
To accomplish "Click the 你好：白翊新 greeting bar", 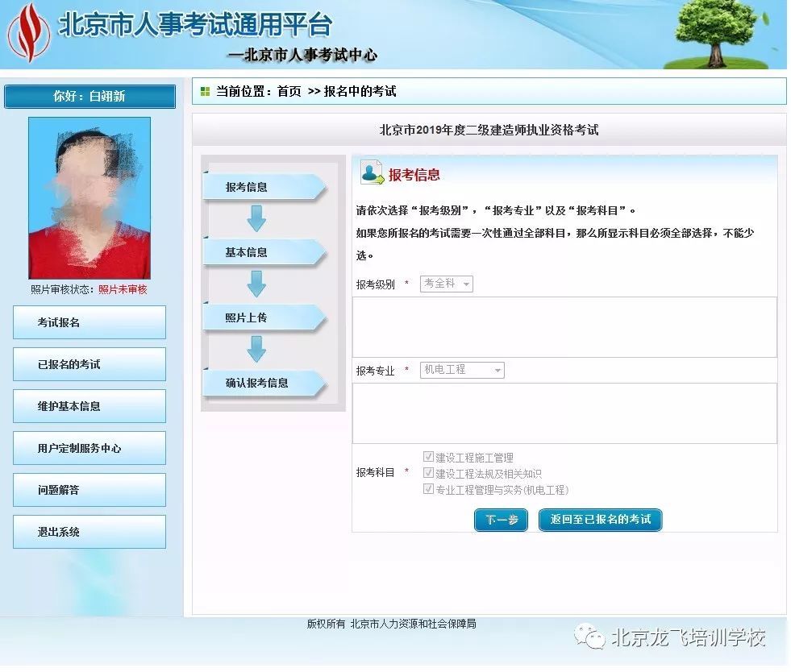I will click(90, 97).
